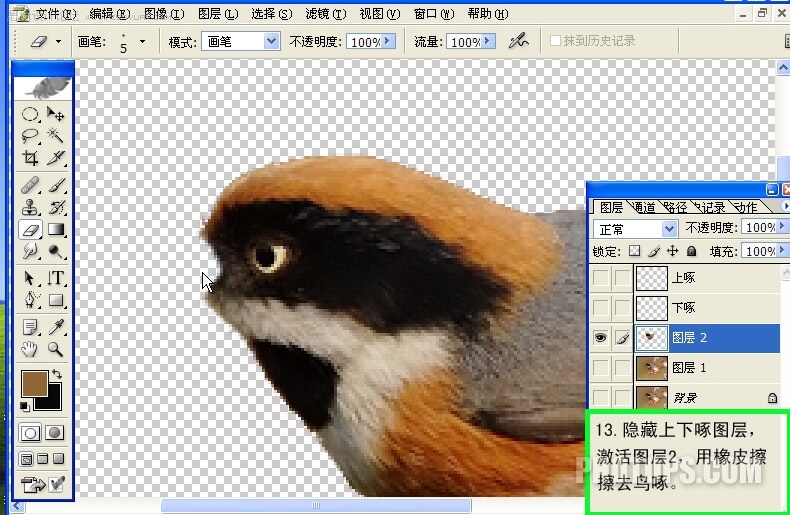Show the 图层 1 layer
This screenshot has height=515, width=790.
click(600, 368)
